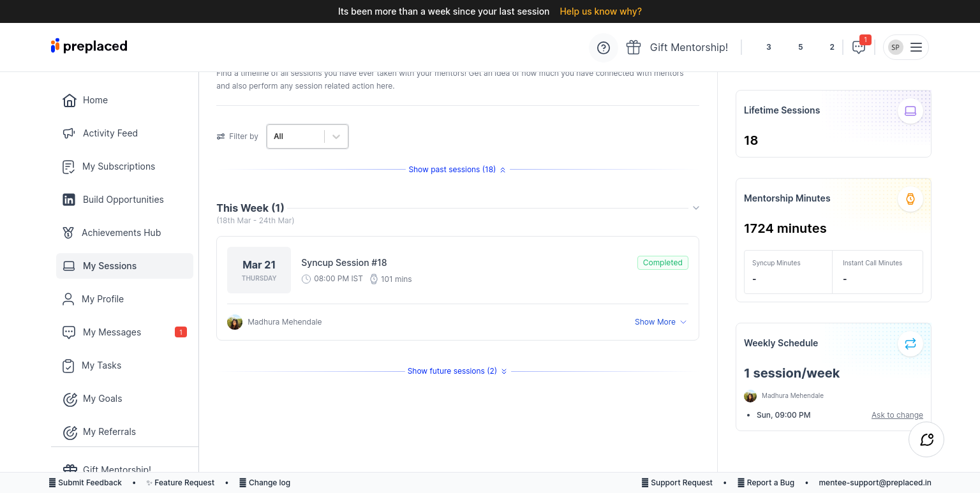Viewport: 980px width, 493px height.
Task: Click the Weekly Schedule repeat icon
Action: pyautogui.click(x=910, y=344)
